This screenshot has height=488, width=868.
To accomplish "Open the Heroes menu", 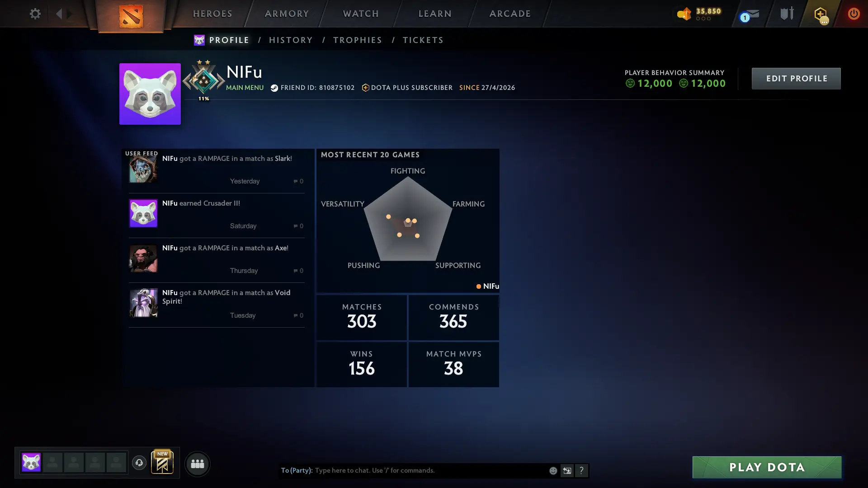I will click(x=212, y=14).
